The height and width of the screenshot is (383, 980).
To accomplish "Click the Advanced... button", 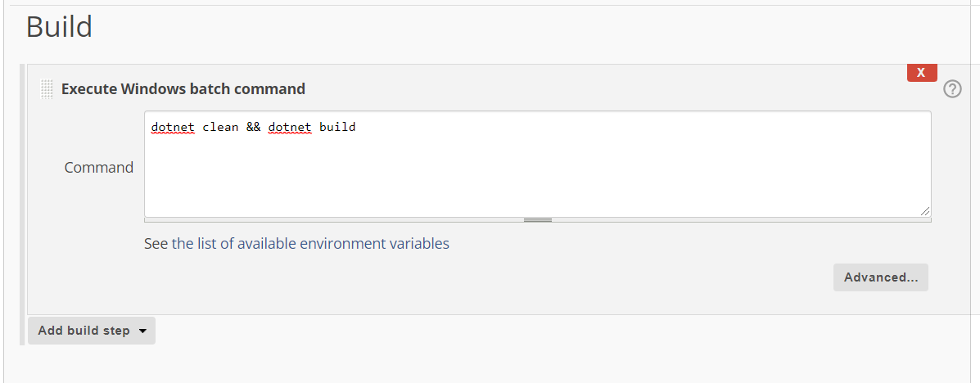I will [880, 277].
